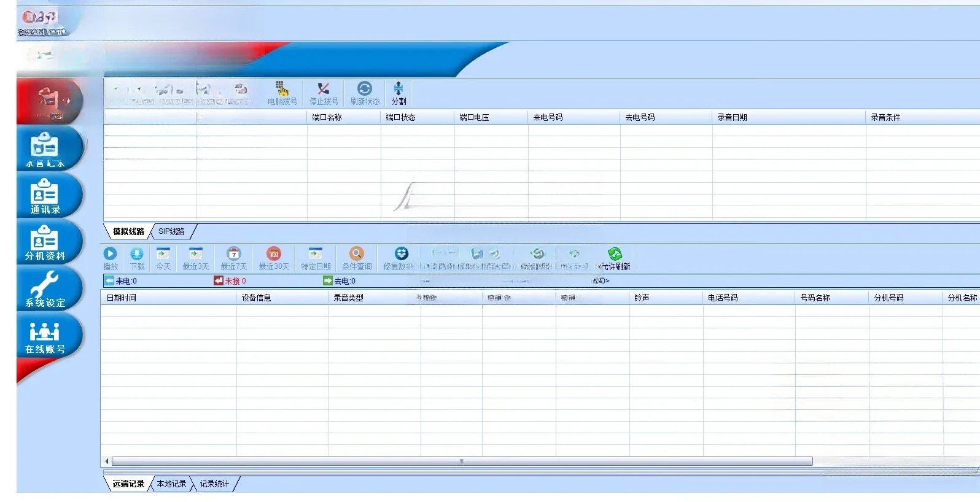Select the red top sidebar button
The width and height of the screenshot is (980, 502).
(49, 101)
